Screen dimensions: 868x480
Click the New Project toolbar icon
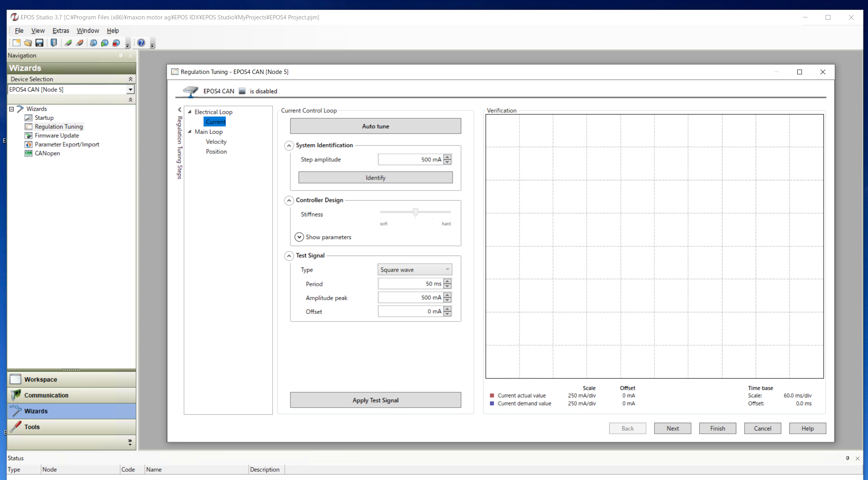tap(16, 43)
